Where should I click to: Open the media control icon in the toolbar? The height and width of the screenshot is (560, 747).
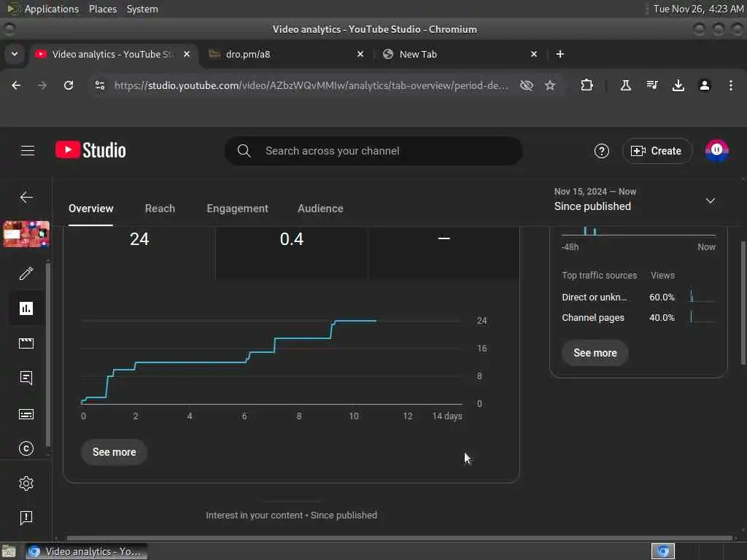pyautogui.click(x=651, y=85)
